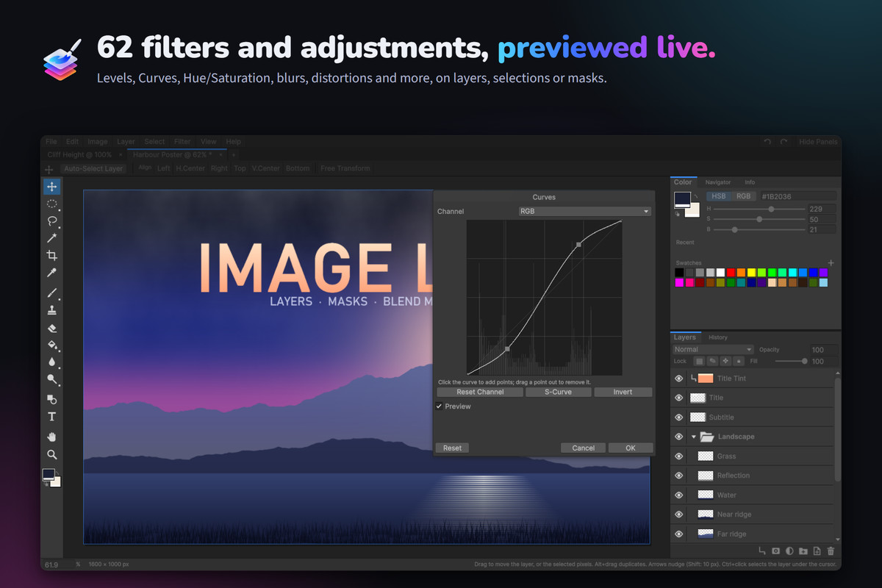This screenshot has width=882, height=588.
Task: Select the Crop tool
Action: [52, 256]
